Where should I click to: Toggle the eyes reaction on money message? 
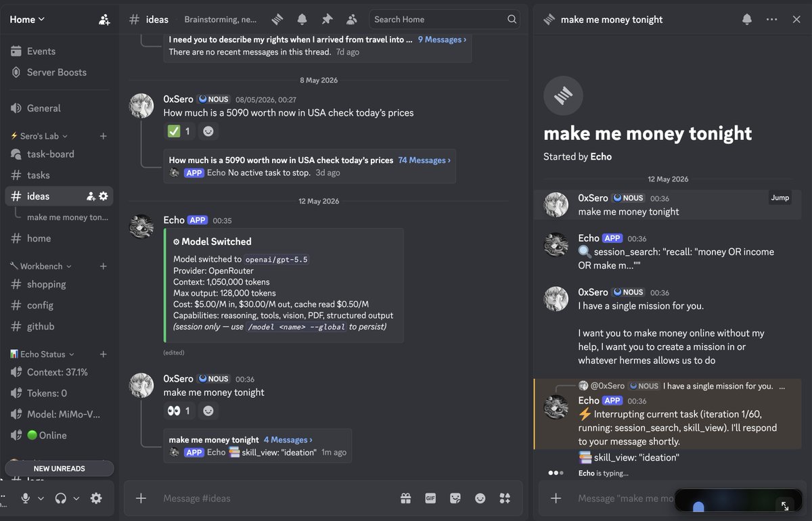(179, 411)
